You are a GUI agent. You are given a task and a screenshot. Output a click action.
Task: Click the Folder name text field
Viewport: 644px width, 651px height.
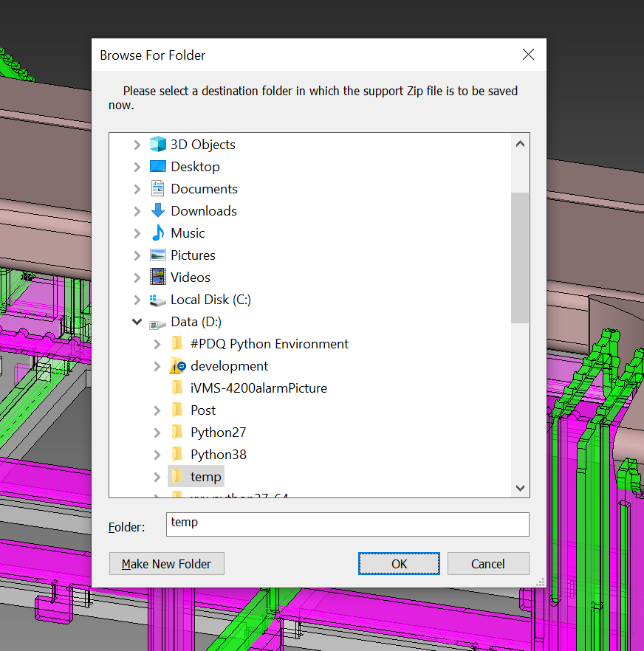click(347, 524)
